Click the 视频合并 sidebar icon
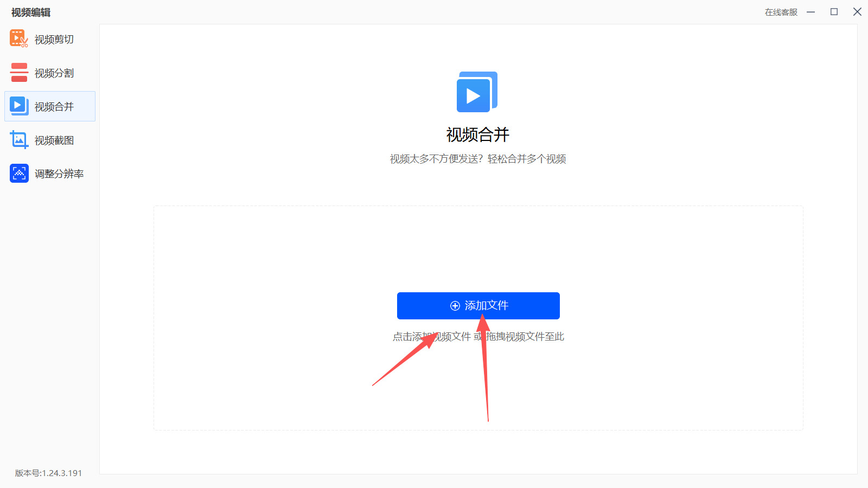This screenshot has width=868, height=488. pyautogui.click(x=18, y=106)
